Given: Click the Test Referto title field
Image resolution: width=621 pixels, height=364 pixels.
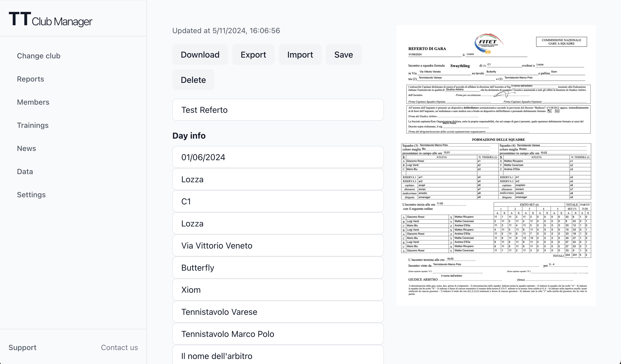Looking at the screenshot, I should [x=278, y=110].
